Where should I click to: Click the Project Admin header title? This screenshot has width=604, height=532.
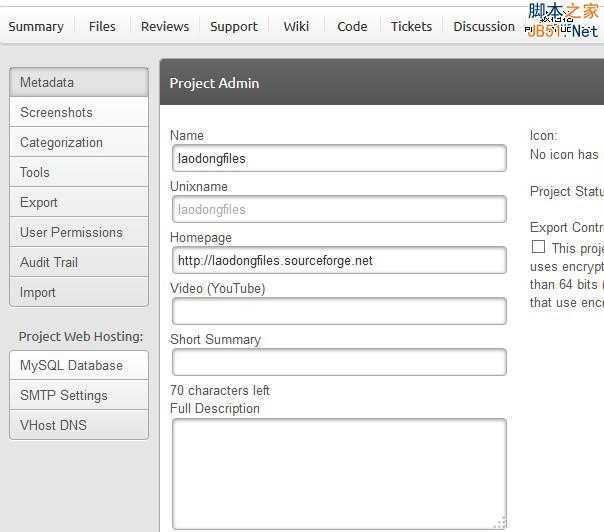(x=214, y=83)
